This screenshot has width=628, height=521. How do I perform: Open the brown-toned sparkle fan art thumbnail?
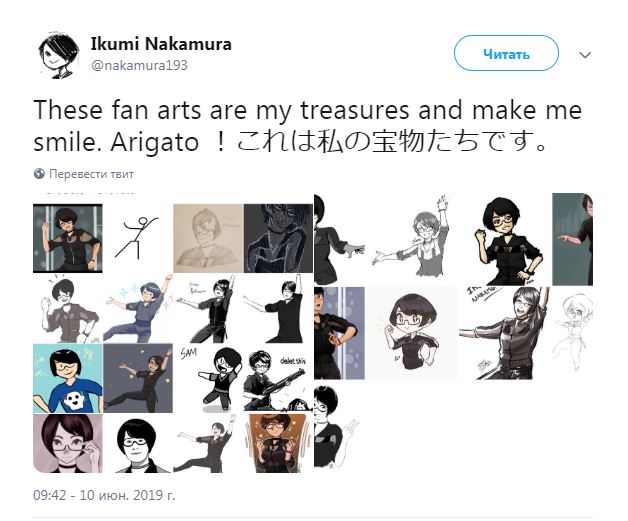click(278, 443)
